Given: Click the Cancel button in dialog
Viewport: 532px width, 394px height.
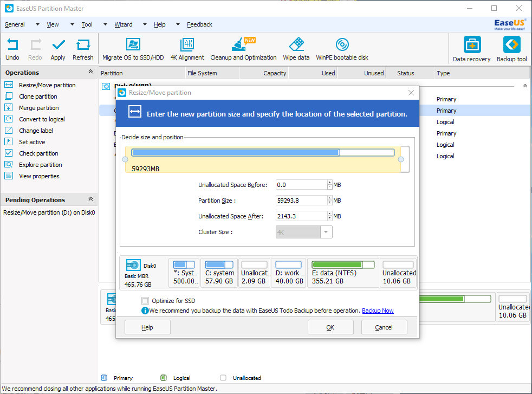Looking at the screenshot, I should click(x=384, y=327).
